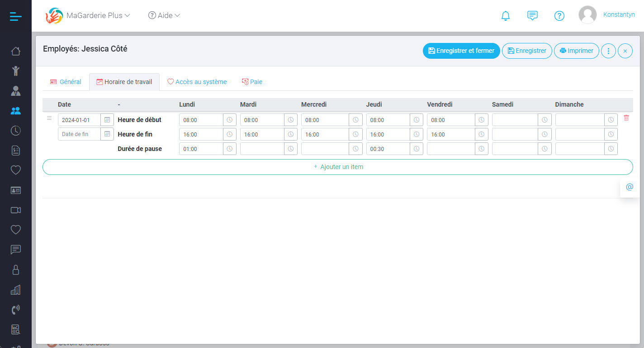Viewport: 644px width, 348px height.
Task: Select the ID card icon in sidebar
Action: point(15,190)
